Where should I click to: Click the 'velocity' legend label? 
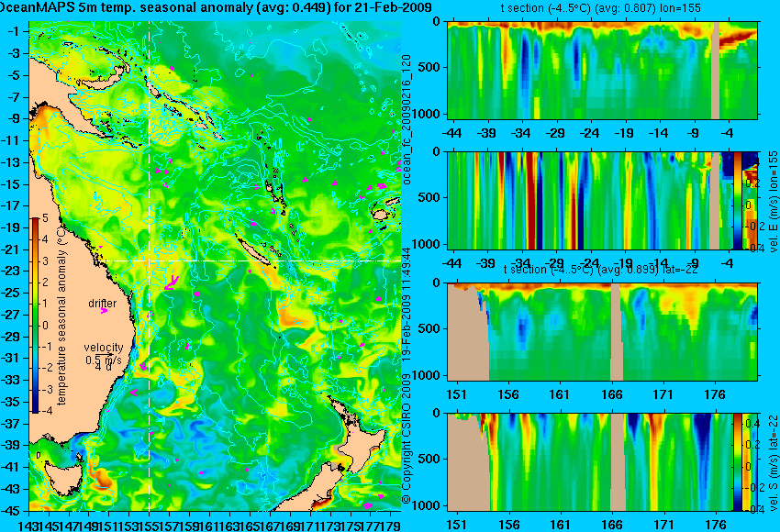click(x=103, y=347)
